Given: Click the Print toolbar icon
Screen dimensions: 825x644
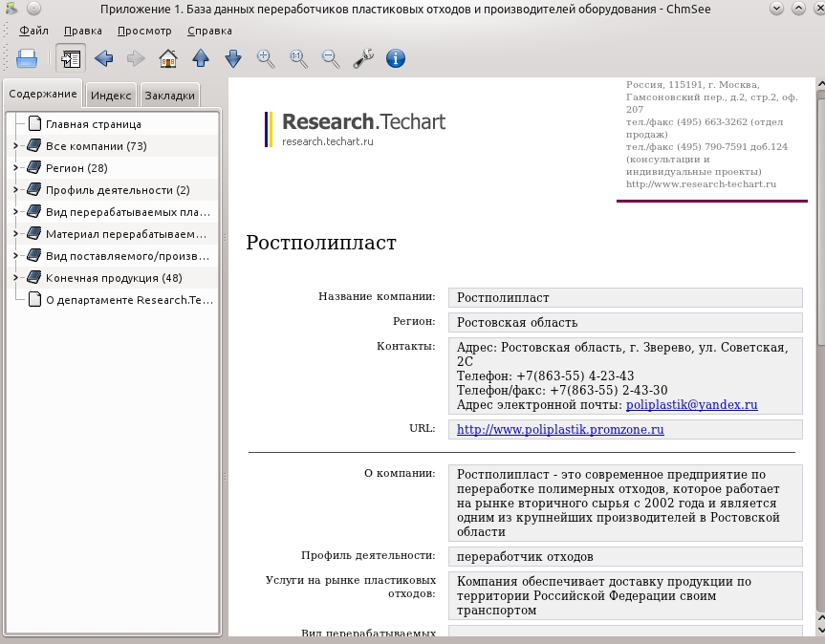Looking at the screenshot, I should (27, 58).
